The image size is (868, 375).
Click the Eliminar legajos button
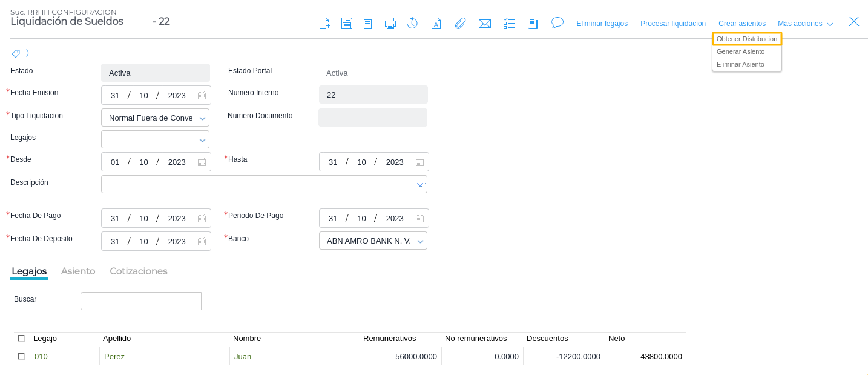point(602,24)
